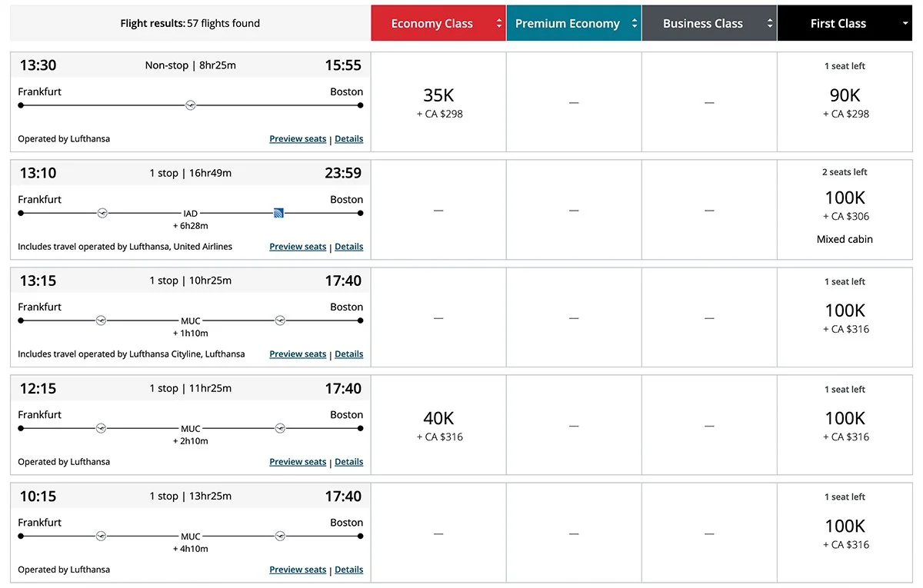Click '+ 4h10m' layover text
The height and width of the screenshot is (588, 923).
(x=191, y=549)
